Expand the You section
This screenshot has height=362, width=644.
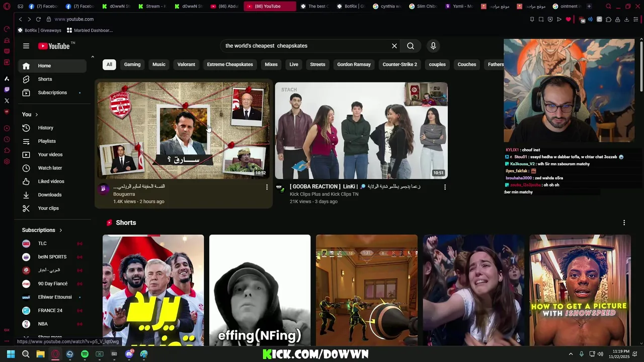click(x=30, y=115)
